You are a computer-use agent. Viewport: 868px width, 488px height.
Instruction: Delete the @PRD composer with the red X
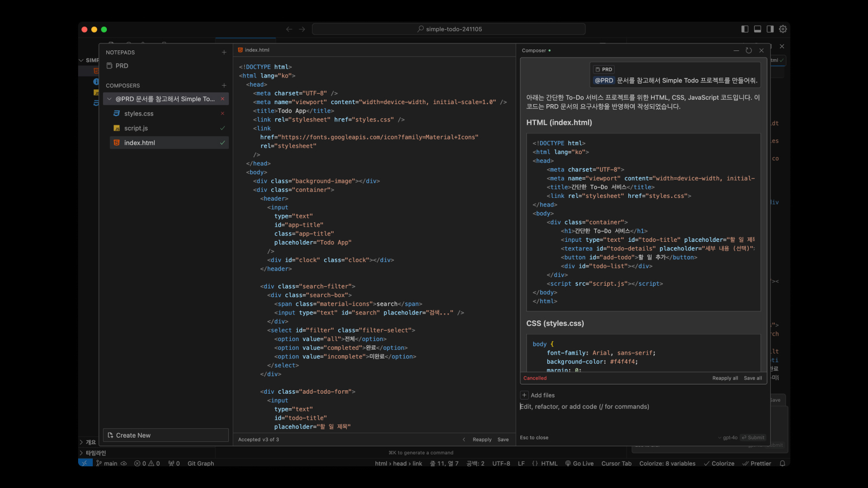222,99
